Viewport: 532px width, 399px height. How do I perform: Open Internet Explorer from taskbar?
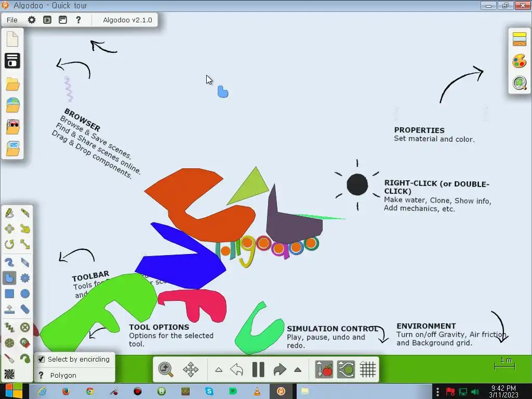[42, 391]
